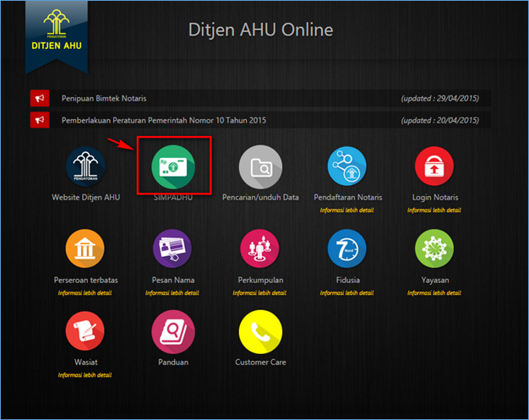The image size is (529, 420).
Task: Open the Panduan guide icon
Action: (172, 332)
